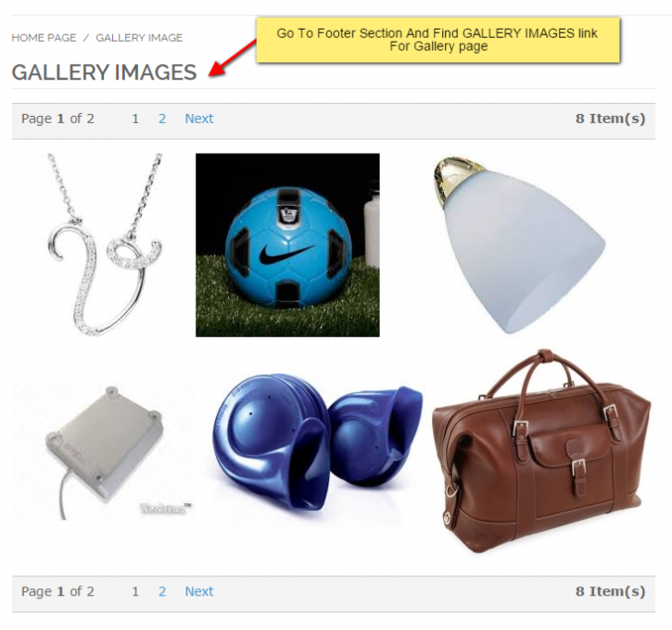Screen dimensions: 672x630
Task: View the frosted glass lamp shade image
Action: (518, 245)
